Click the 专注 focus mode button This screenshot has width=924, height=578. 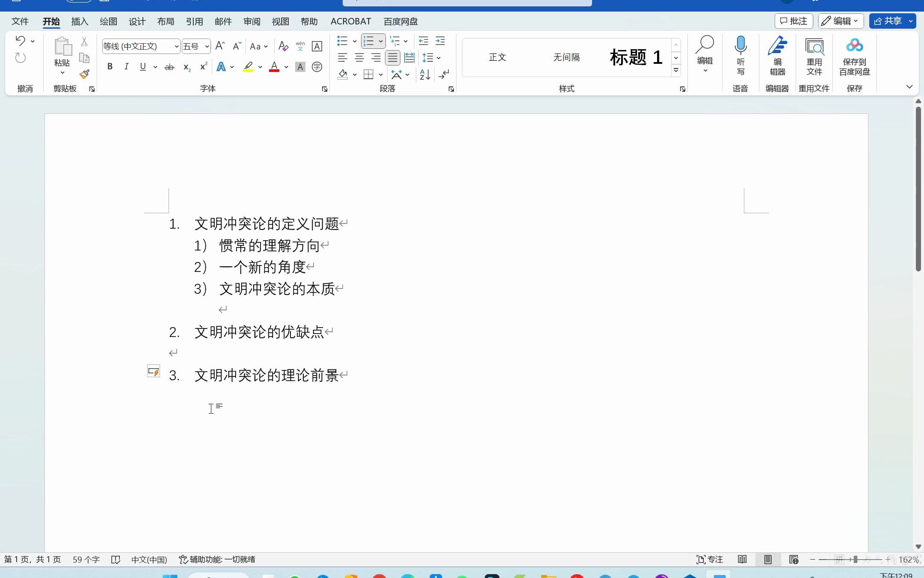coord(710,560)
